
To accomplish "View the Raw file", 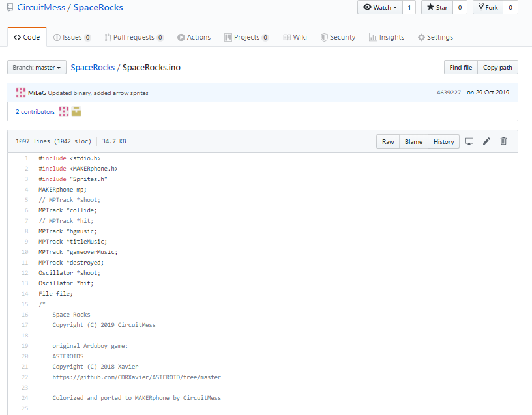I will pyautogui.click(x=388, y=142).
